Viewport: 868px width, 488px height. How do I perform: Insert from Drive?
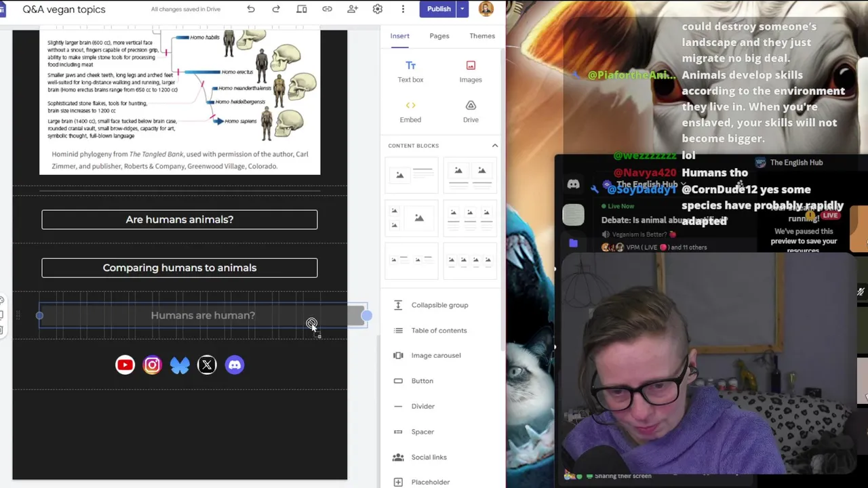tap(471, 112)
